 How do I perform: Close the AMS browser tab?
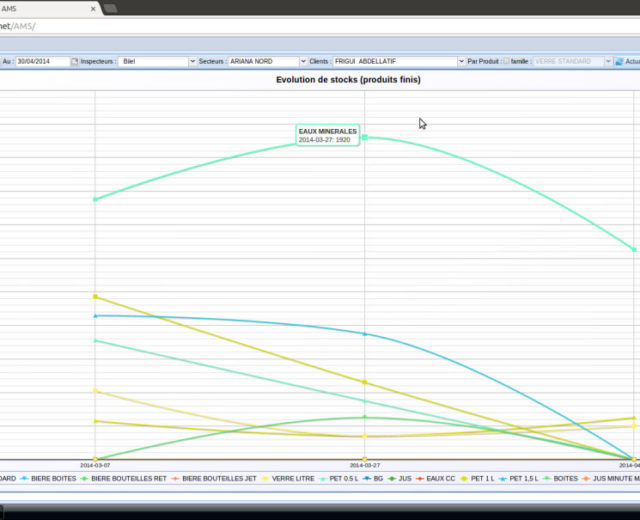tap(93, 8)
